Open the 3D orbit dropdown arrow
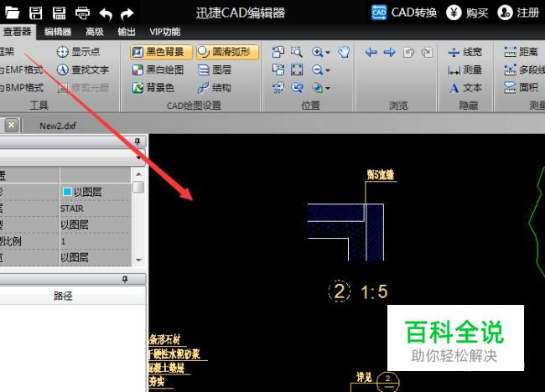 (328, 89)
